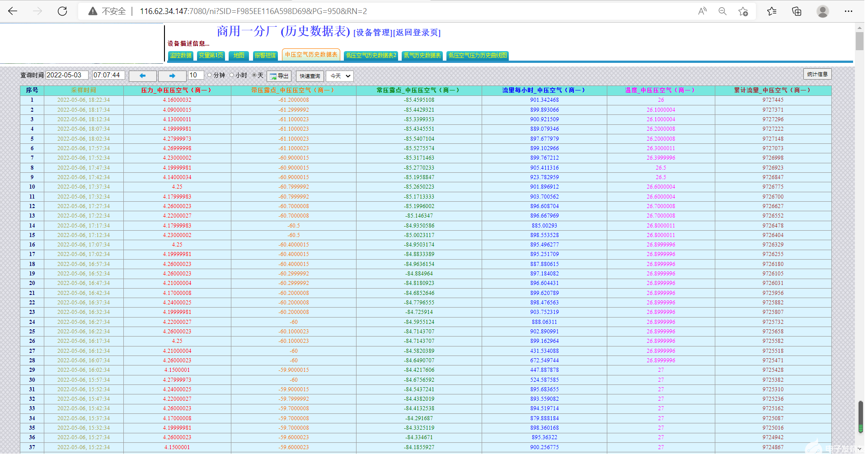Open the 变量第1页 tab
Image resolution: width=868 pixels, height=460 pixels.
click(x=211, y=55)
